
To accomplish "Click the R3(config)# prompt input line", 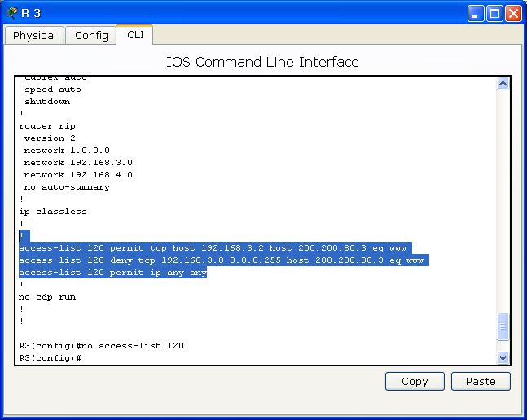I will tap(50, 358).
